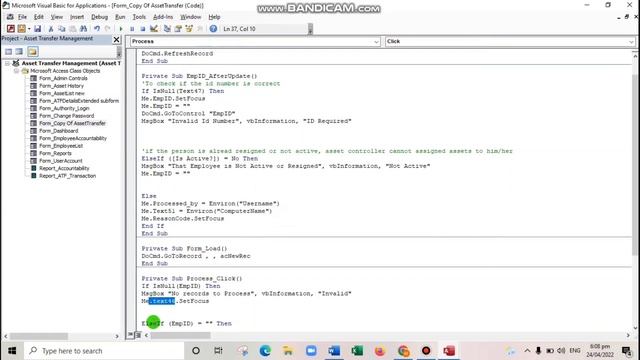The height and width of the screenshot is (360, 640).
Task: Click the View Object icon in Project panel
Action: 19,51
